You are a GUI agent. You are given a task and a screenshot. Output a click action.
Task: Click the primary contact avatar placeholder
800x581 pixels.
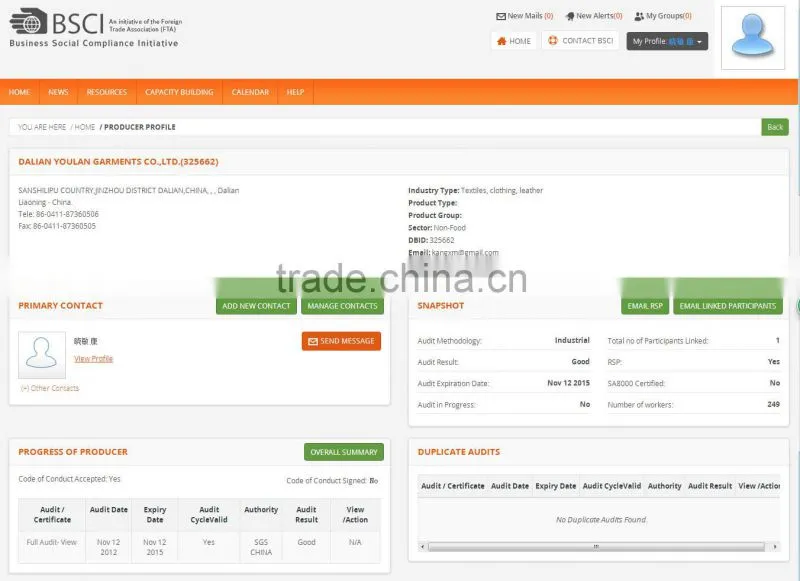(x=42, y=355)
